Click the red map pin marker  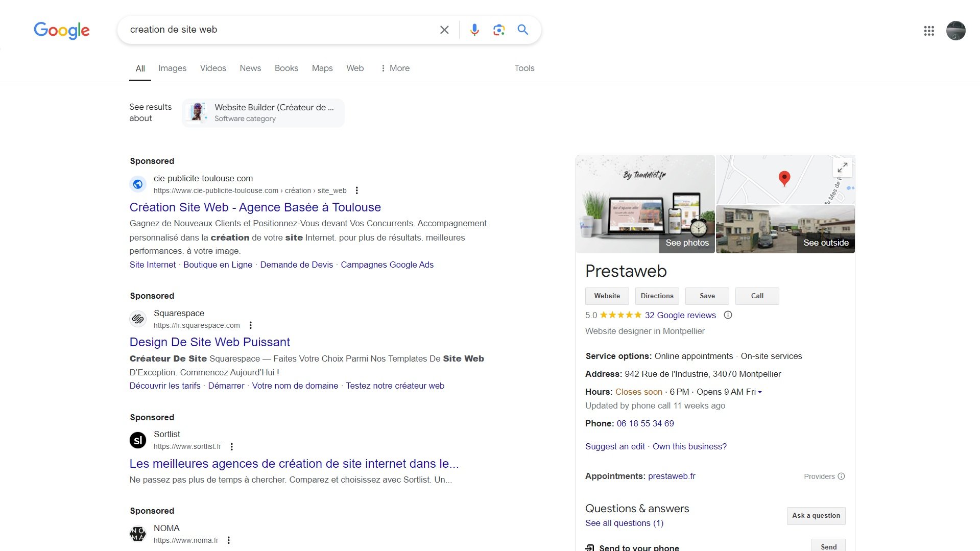[x=784, y=179]
